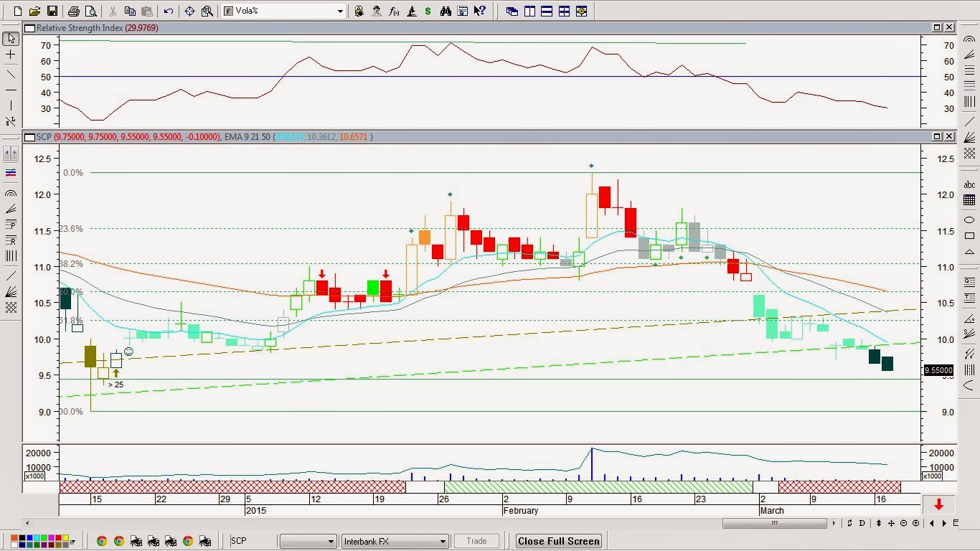980x551 pixels.
Task: Click the 9.55000 current price label
Action: 938,370
